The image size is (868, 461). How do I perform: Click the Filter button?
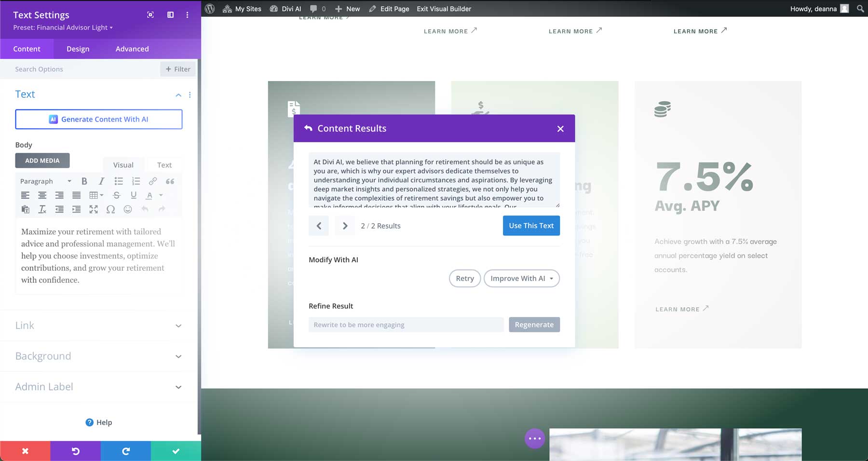[178, 69]
